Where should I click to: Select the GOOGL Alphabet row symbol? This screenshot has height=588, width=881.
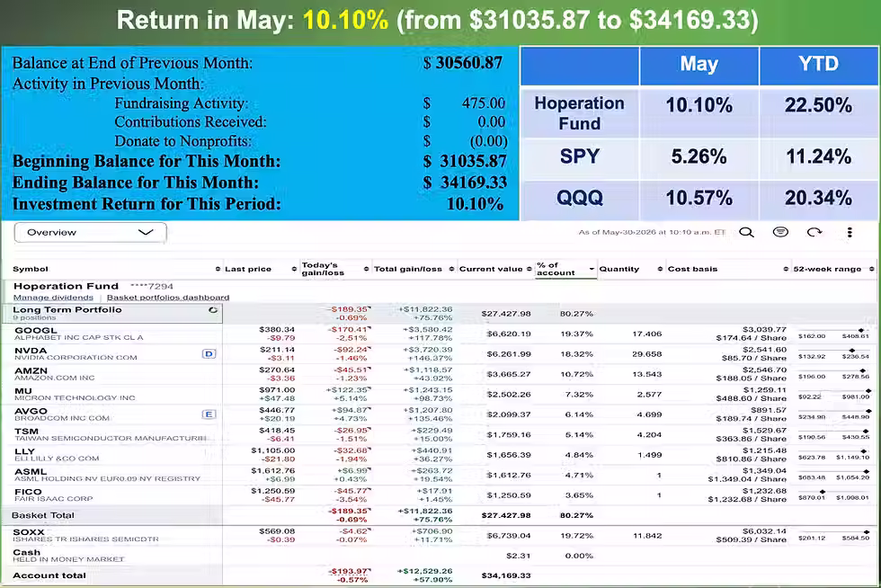pos(35,331)
